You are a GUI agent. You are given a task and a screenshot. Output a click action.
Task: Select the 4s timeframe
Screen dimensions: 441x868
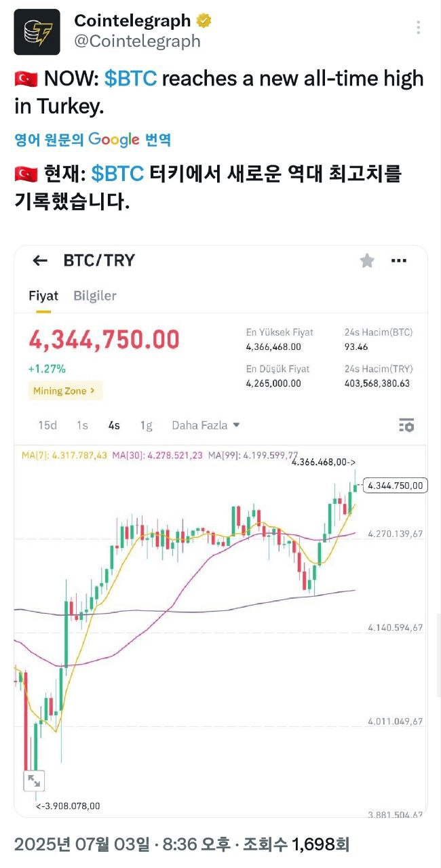tap(114, 425)
